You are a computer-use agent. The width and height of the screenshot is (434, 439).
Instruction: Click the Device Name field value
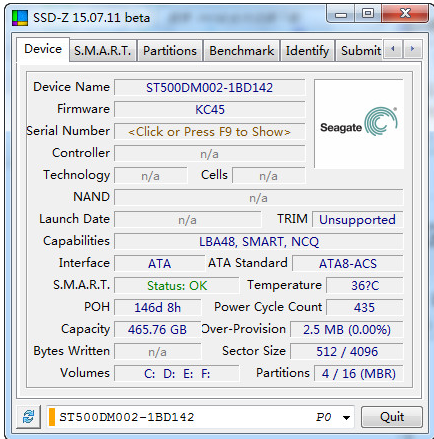click(210, 88)
